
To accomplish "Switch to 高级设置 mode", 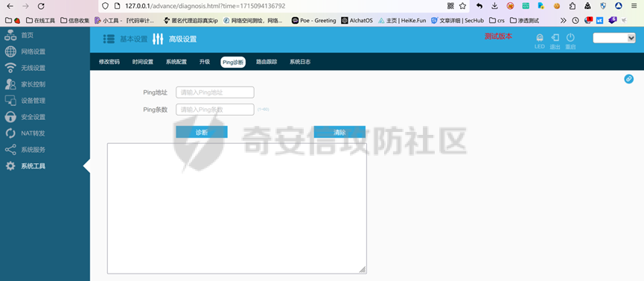I will 174,39.
